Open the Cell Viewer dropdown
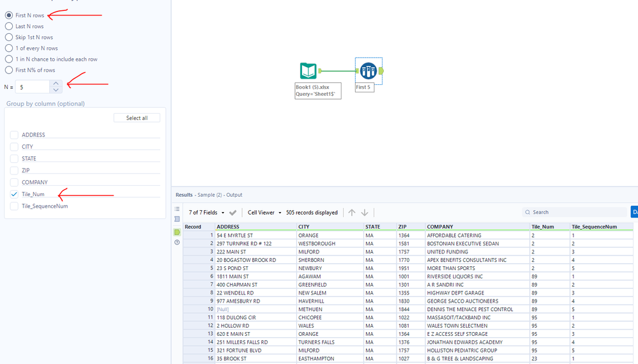Screen dimensions: 638x364 click(264, 212)
